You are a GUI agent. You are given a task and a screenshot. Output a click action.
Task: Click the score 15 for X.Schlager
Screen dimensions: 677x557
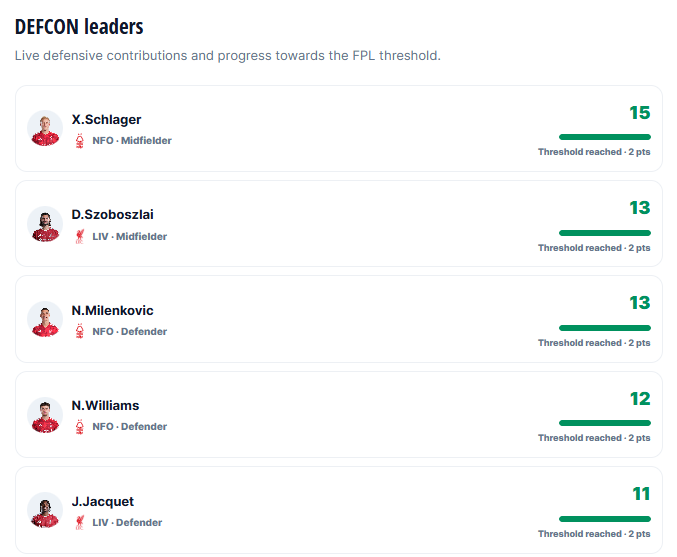[639, 113]
